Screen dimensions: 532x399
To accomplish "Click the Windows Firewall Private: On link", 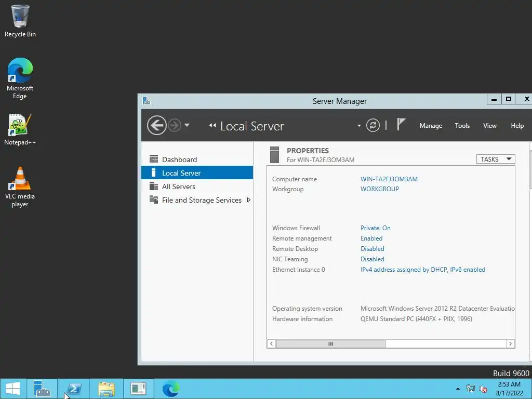I will (375, 228).
